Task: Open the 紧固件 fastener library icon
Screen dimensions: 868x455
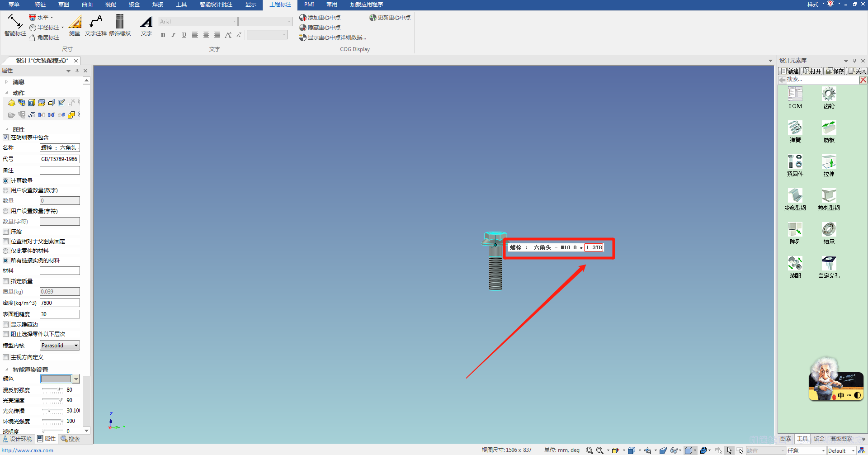Action: click(x=795, y=166)
